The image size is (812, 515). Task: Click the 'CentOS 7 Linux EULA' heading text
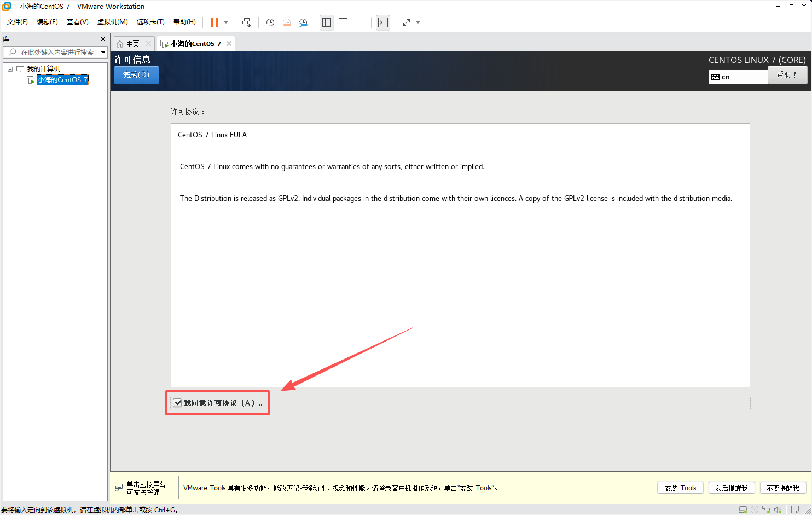point(212,135)
